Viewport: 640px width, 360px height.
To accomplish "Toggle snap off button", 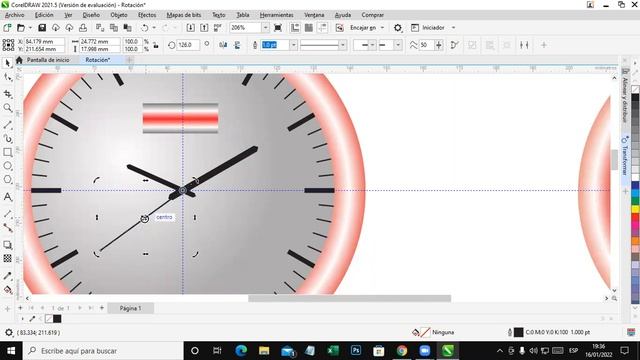I will [339, 28].
